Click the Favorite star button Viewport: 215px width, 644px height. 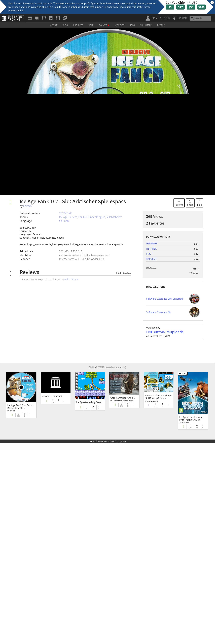pyautogui.click(x=179, y=203)
